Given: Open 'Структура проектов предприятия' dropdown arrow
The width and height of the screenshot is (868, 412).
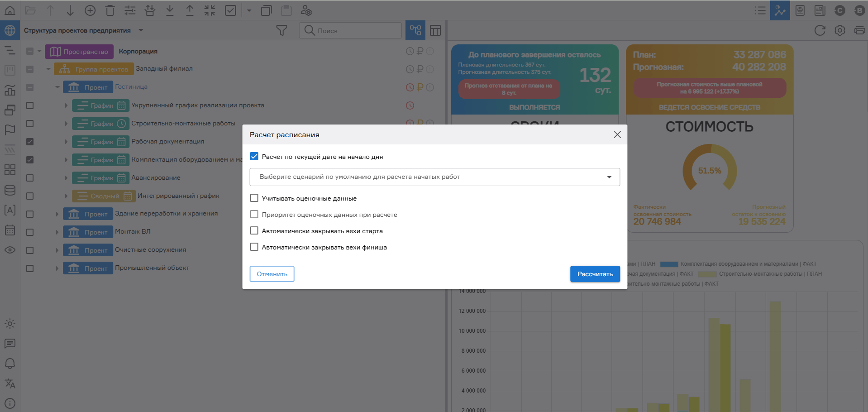Looking at the screenshot, I should click(141, 30).
